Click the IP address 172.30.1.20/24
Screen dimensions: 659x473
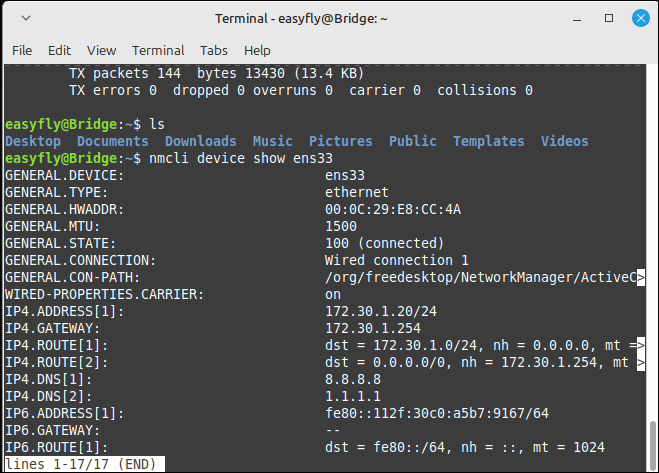click(x=380, y=312)
